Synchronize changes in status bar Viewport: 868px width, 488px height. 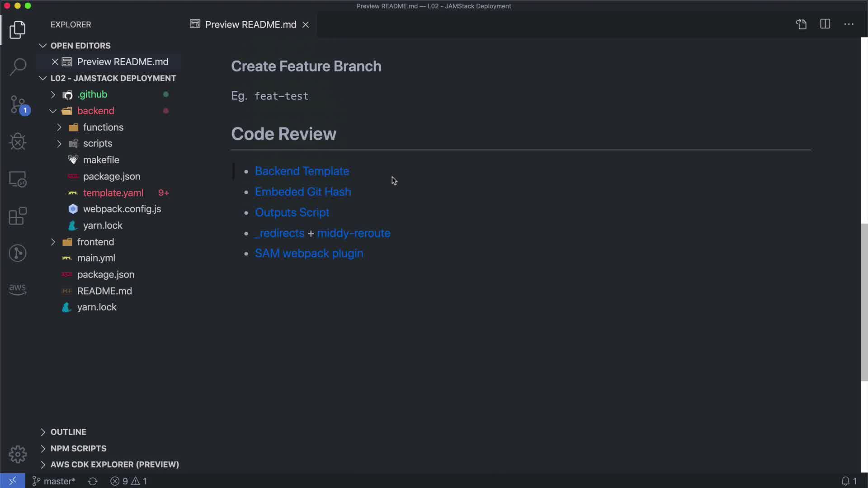coord(93,481)
